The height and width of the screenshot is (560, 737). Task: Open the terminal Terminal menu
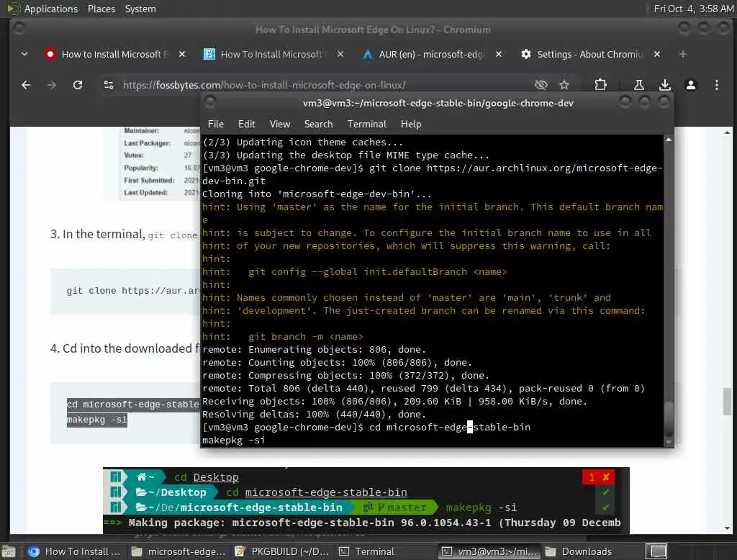[x=366, y=124]
